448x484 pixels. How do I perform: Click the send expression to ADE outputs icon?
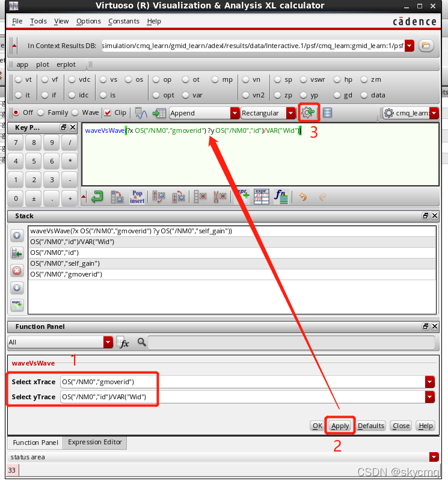click(308, 112)
